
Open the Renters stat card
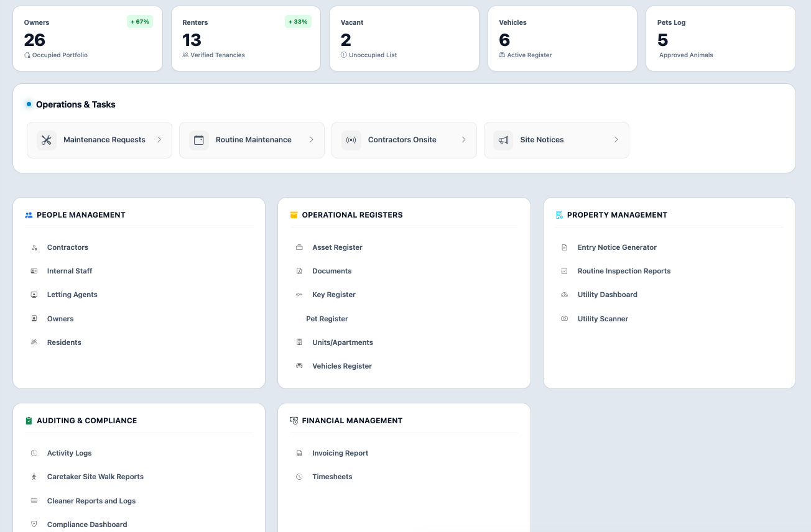coord(246,39)
